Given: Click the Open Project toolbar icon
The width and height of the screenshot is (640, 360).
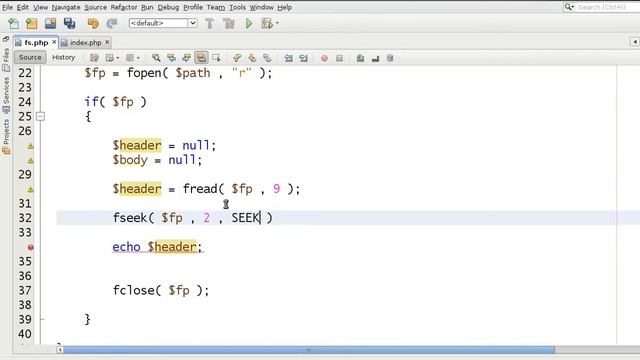Looking at the screenshot, I should pyautogui.click(x=50, y=23).
